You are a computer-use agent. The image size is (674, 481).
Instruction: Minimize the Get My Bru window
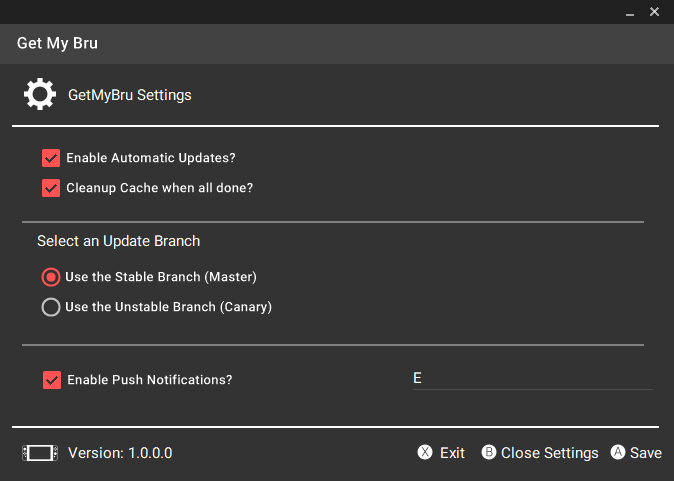pyautogui.click(x=630, y=13)
